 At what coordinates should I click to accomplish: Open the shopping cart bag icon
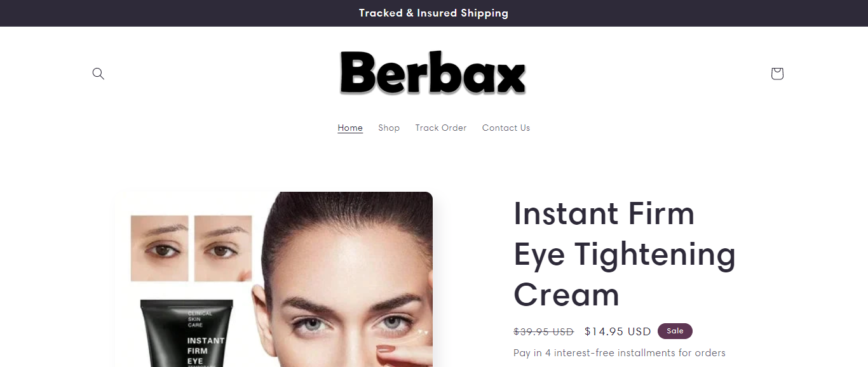[776, 74]
